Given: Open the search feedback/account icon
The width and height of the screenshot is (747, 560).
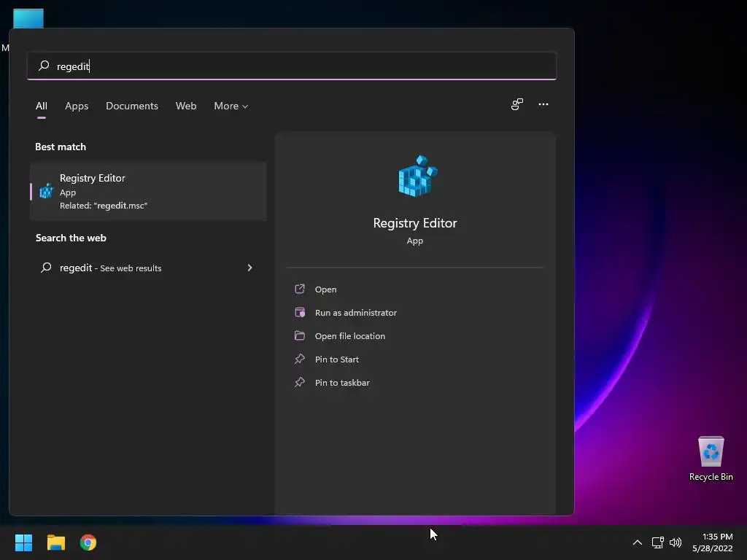Looking at the screenshot, I should click(517, 104).
